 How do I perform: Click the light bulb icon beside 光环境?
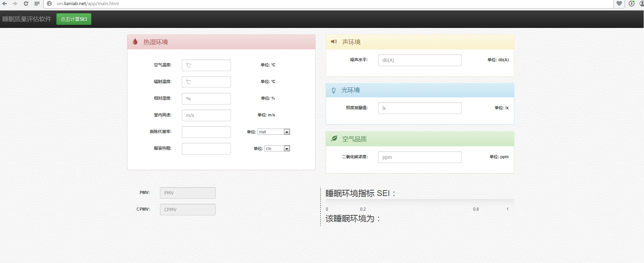click(x=334, y=90)
